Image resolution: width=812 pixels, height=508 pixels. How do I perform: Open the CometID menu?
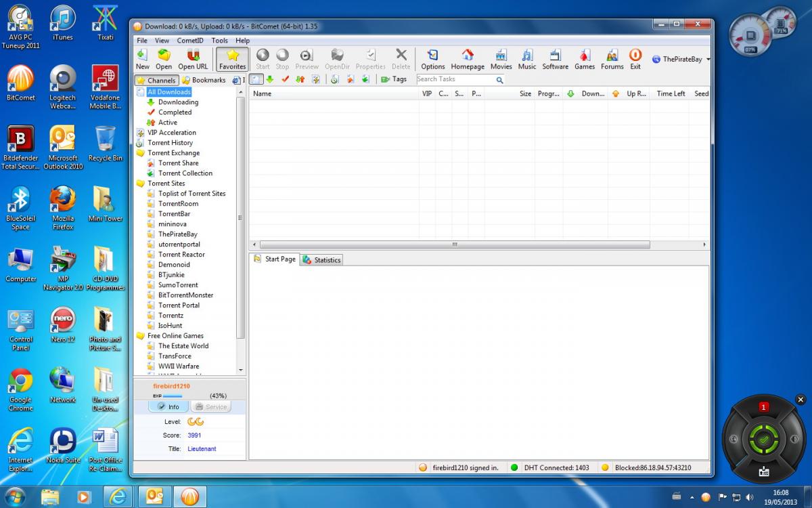click(190, 41)
